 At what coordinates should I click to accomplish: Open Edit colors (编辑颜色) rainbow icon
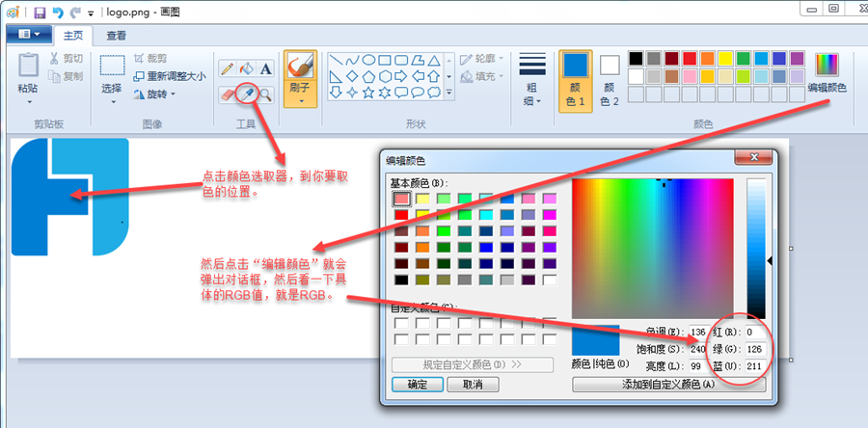827,66
